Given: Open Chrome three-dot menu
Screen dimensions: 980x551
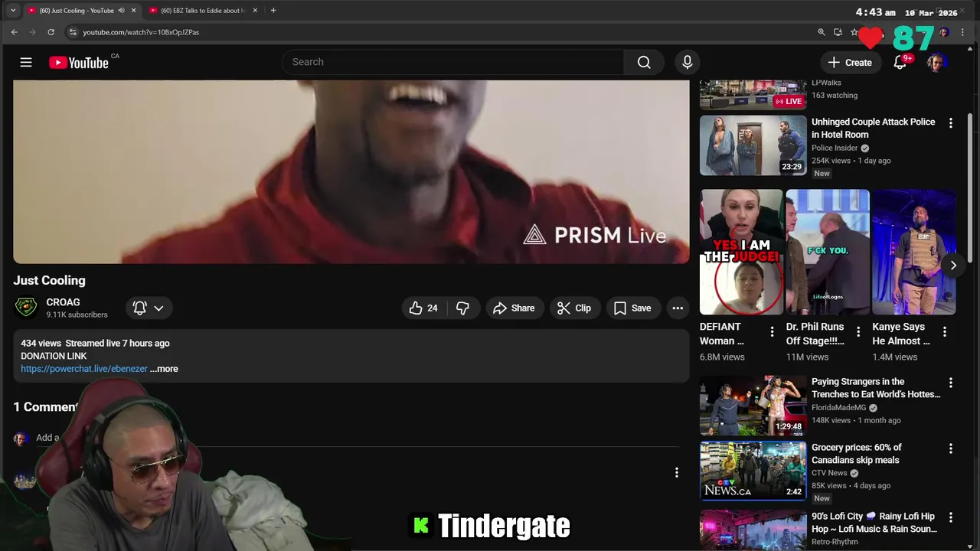Looking at the screenshot, I should (963, 32).
